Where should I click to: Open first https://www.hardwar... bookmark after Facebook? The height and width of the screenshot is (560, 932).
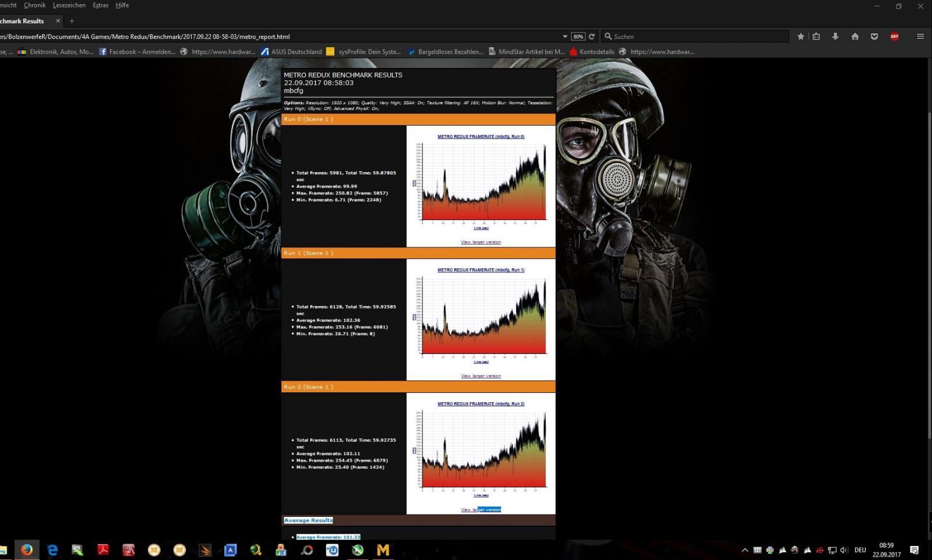click(218, 52)
